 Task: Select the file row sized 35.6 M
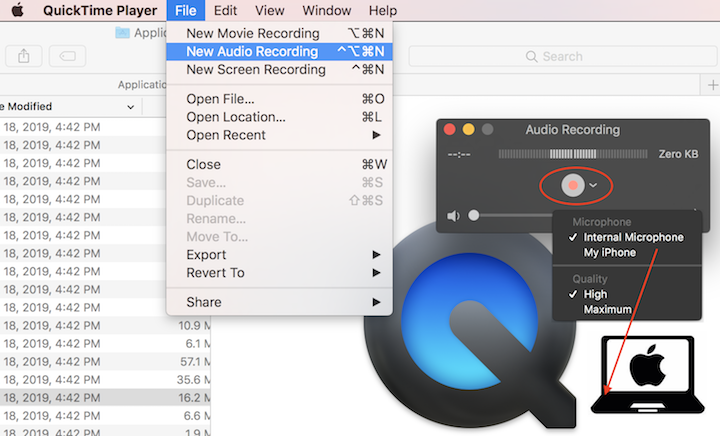(105, 380)
